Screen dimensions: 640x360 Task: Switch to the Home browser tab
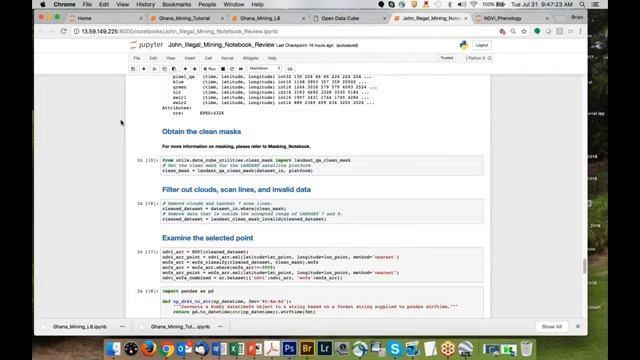point(105,18)
